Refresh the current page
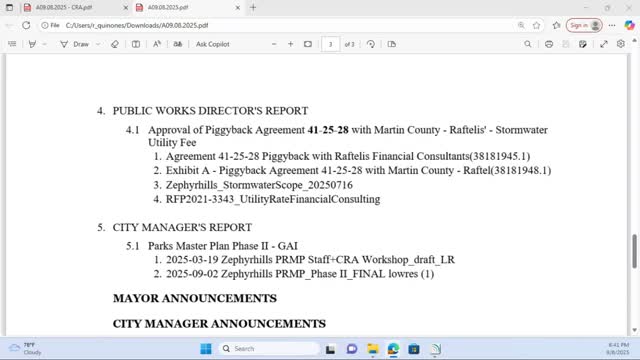The image size is (640, 360). 26,25
